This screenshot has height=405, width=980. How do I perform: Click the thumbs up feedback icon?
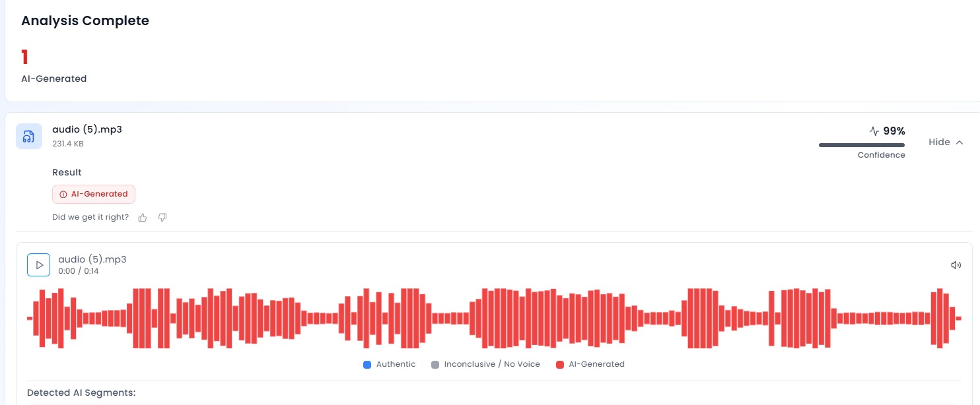click(143, 218)
